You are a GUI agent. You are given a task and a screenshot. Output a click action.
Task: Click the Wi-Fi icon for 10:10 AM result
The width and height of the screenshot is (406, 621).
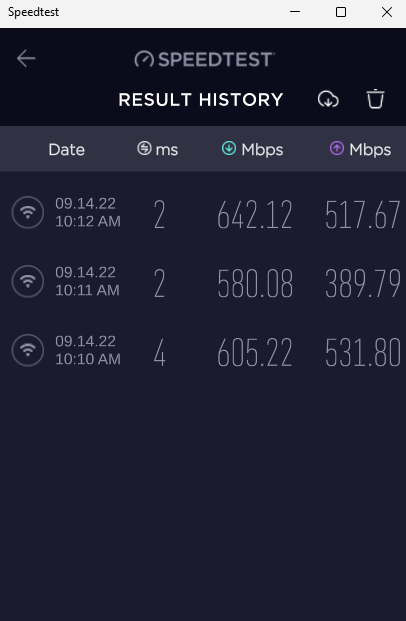28,350
